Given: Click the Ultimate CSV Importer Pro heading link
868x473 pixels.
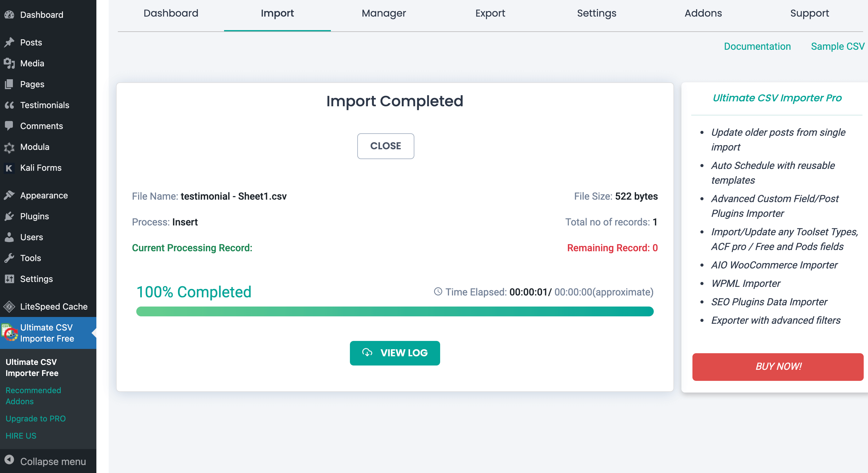Looking at the screenshot, I should click(777, 98).
